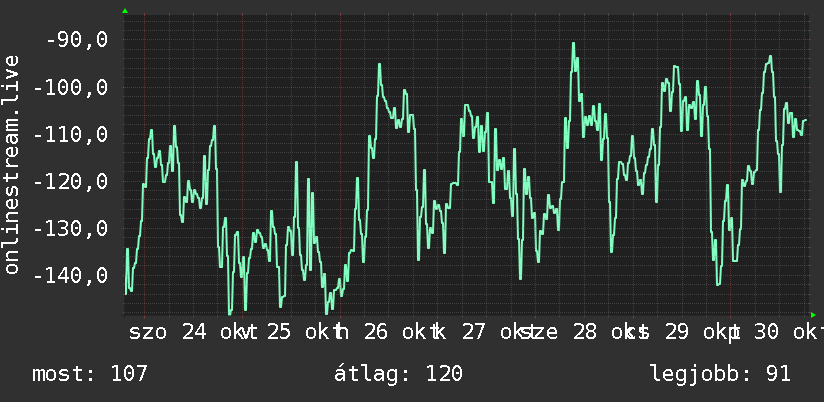Click the '30' date label on the x-axis
The image size is (824, 402).
tap(767, 333)
